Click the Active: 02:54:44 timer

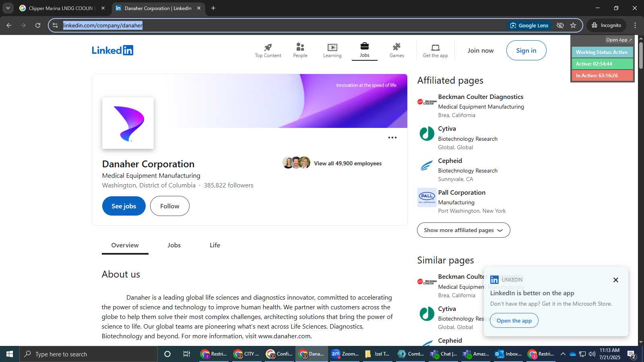602,64
